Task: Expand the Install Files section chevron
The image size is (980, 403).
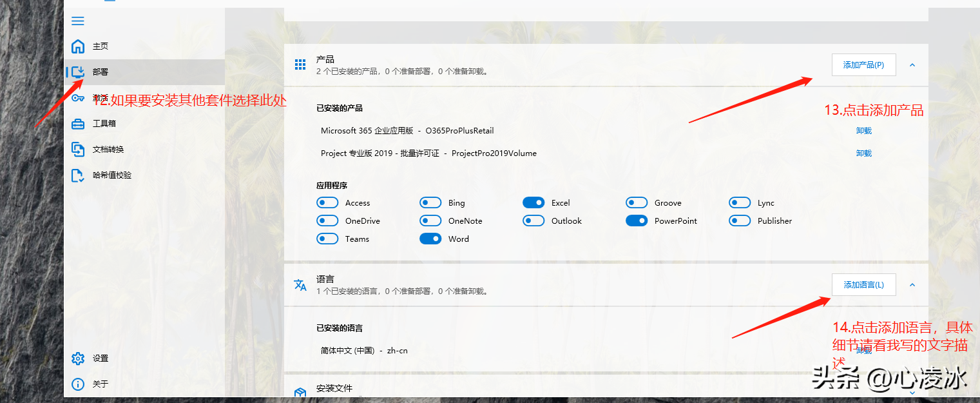Action: pos(912,393)
